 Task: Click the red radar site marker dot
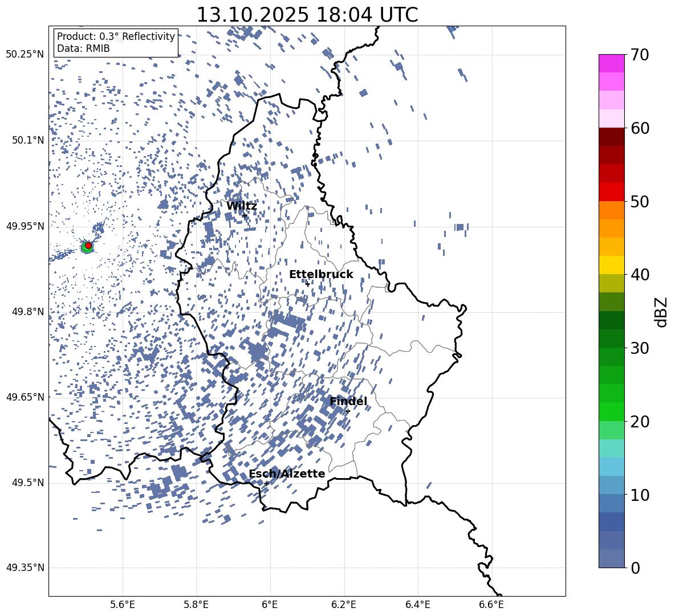point(88,246)
